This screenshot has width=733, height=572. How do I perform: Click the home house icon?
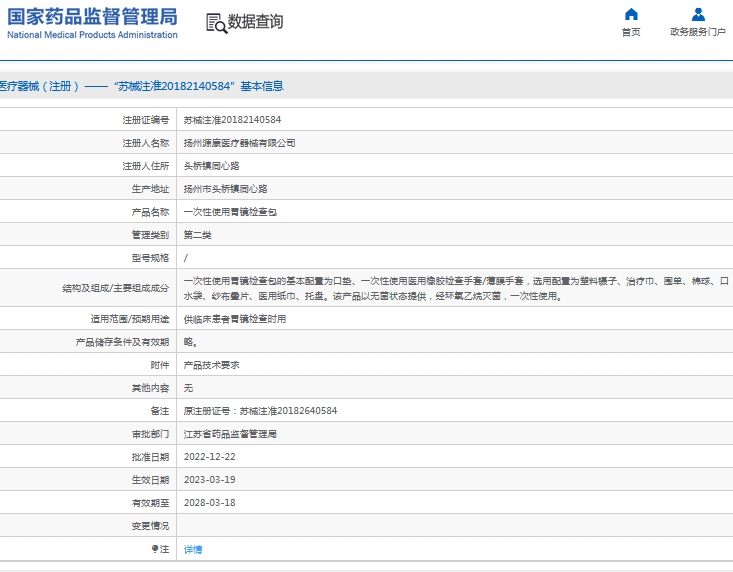[631, 14]
